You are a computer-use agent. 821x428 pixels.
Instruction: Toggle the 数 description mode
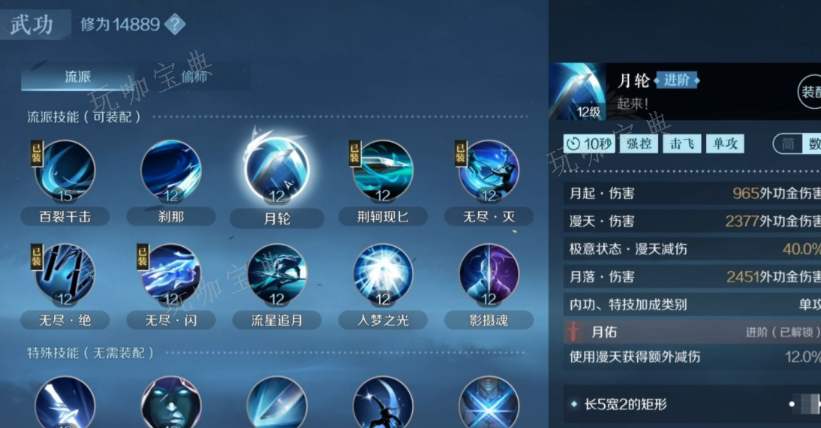pos(813,144)
